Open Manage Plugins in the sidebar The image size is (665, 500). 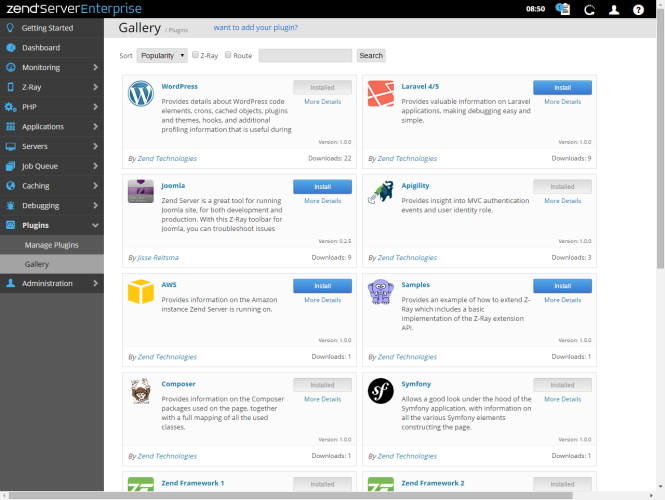[x=51, y=244]
